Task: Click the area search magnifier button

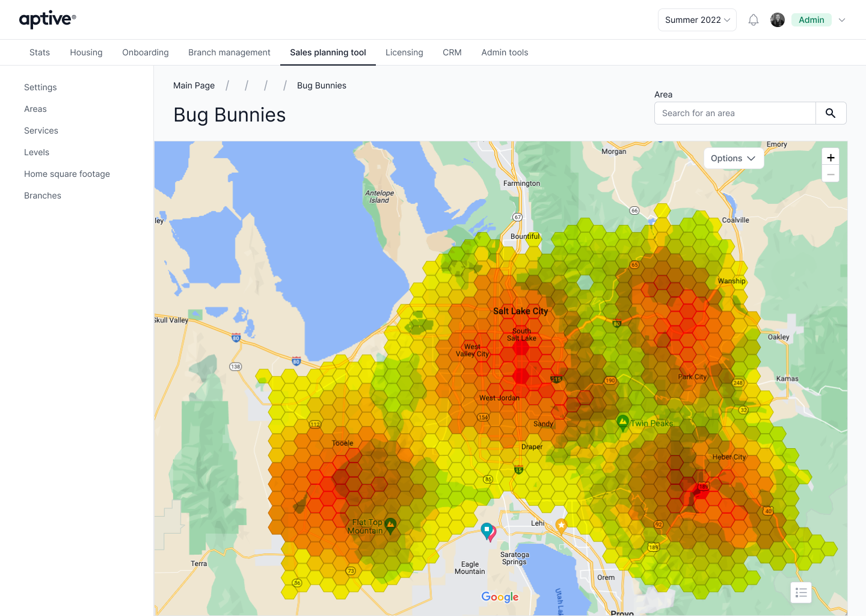Action: pos(831,113)
